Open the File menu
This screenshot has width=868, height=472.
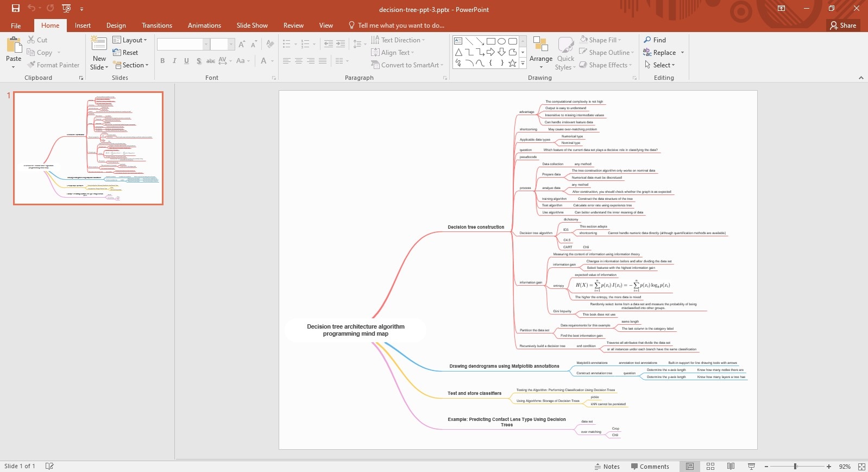16,26
